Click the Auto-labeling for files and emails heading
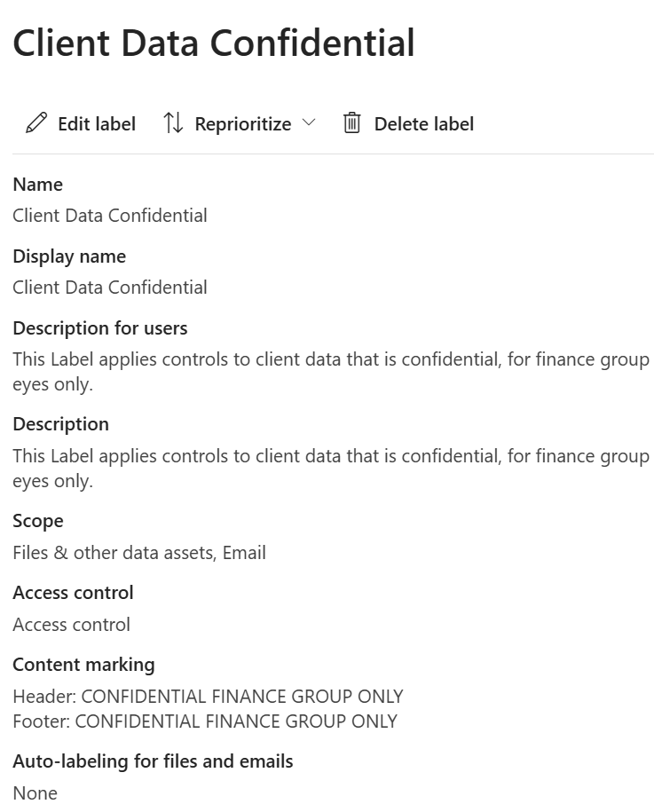Screen dimensions: 654x812 tap(153, 761)
